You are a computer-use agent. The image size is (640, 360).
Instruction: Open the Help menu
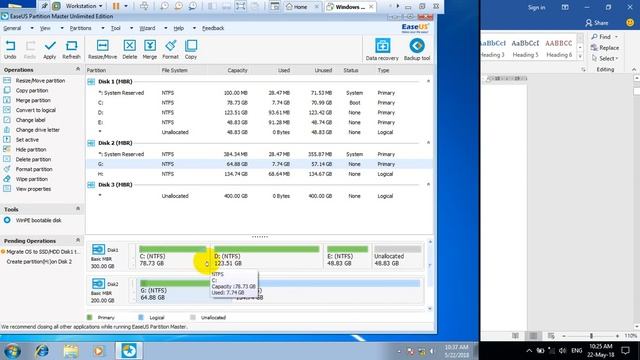click(178, 28)
